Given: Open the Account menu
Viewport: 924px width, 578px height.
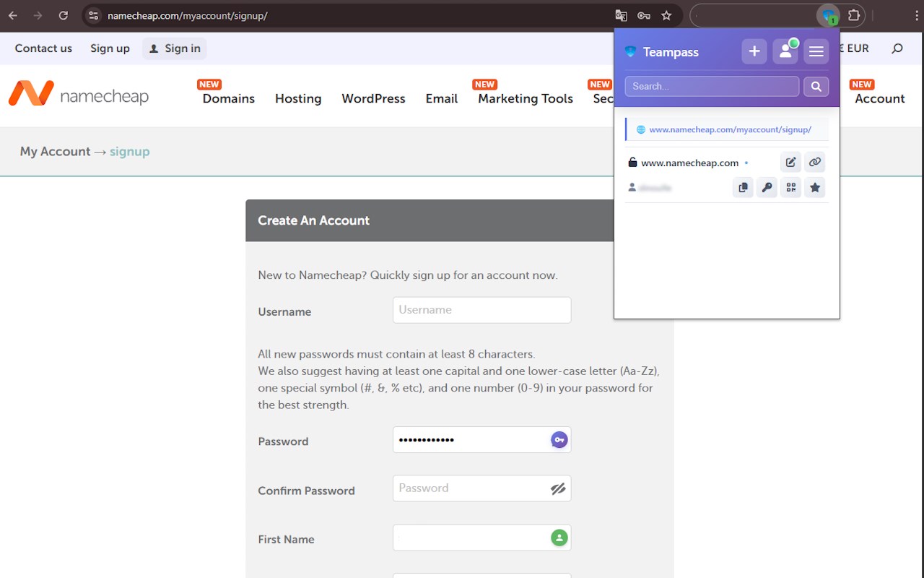Looking at the screenshot, I should (x=879, y=98).
